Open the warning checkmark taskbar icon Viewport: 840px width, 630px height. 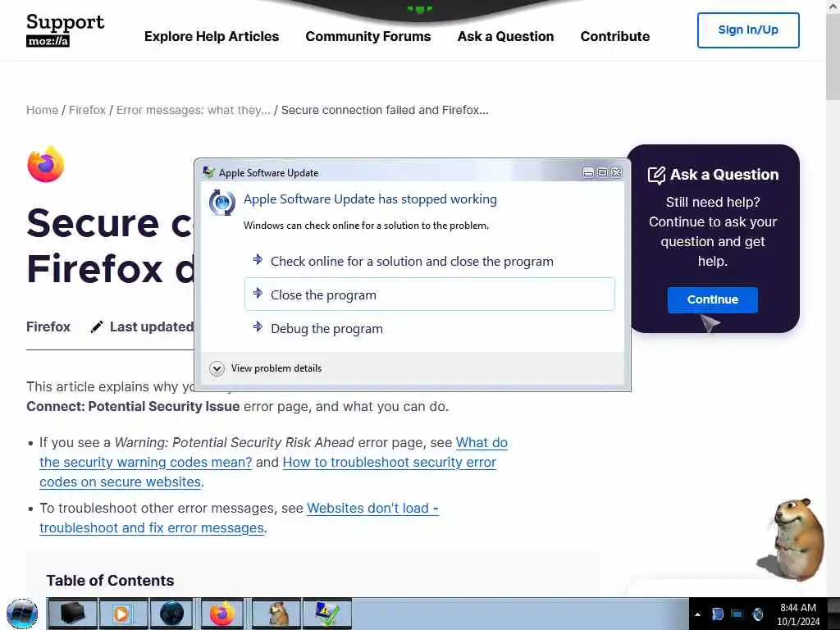(327, 614)
